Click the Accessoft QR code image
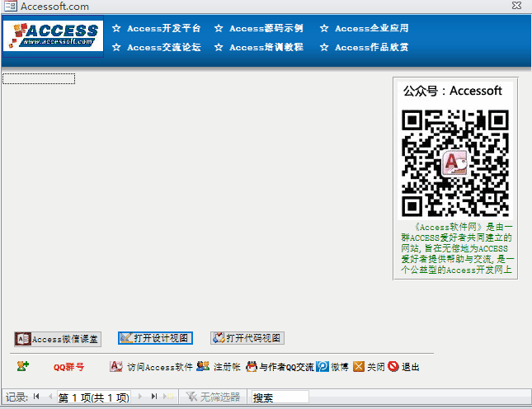 click(455, 163)
